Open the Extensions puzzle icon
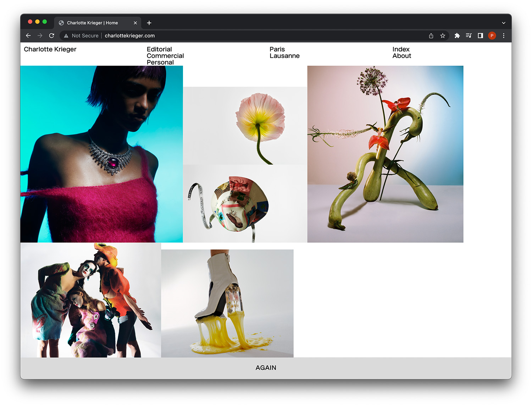Image resolution: width=532 pixels, height=406 pixels. coord(457,35)
